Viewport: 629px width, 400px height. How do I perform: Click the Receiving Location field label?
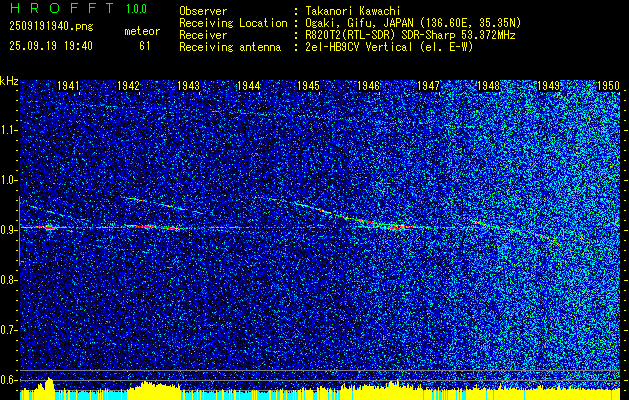[233, 23]
